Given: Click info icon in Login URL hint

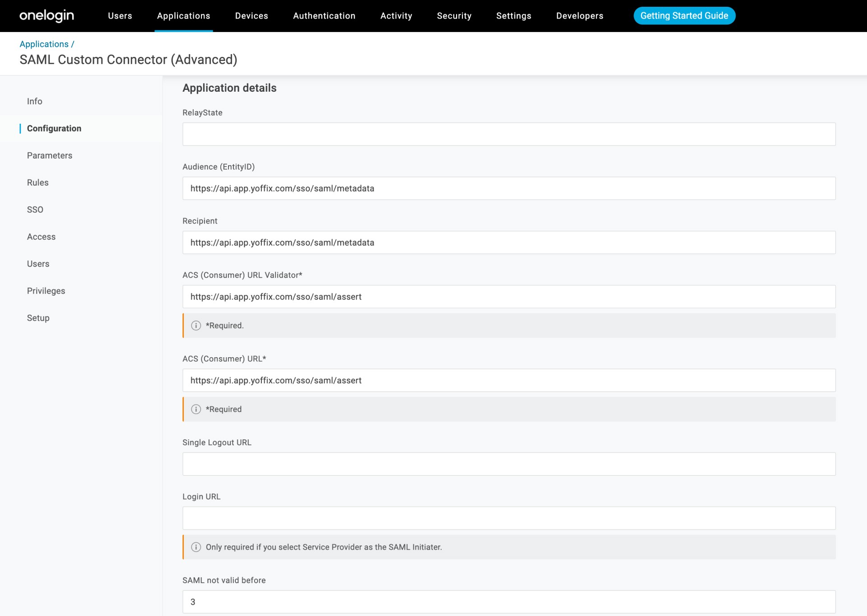Looking at the screenshot, I should [196, 547].
